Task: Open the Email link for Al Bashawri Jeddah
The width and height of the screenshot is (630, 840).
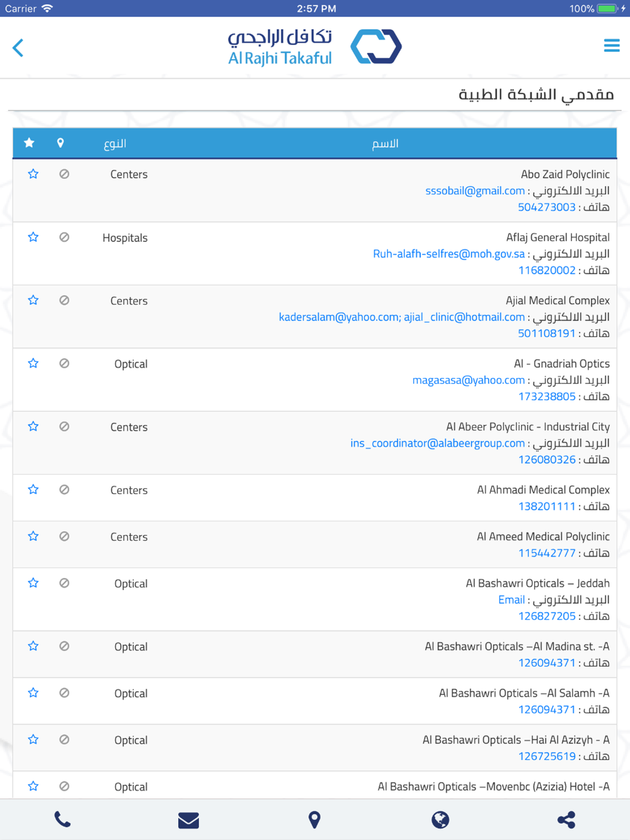Action: 512,599
